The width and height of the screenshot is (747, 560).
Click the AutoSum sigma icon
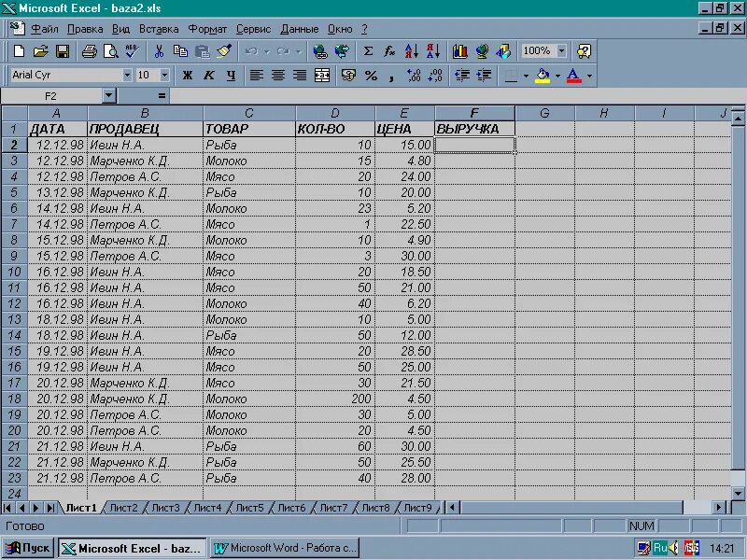[368, 51]
